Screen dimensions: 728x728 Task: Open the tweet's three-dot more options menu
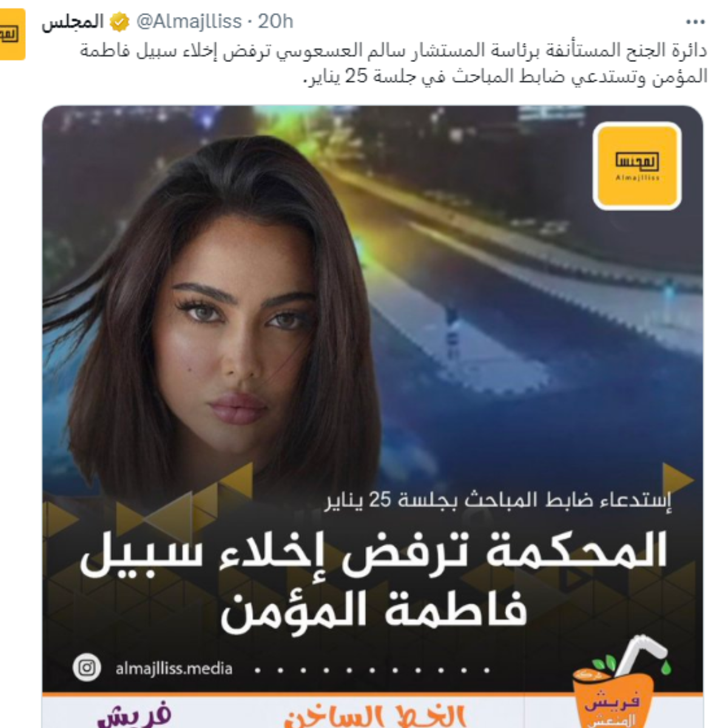point(695,22)
